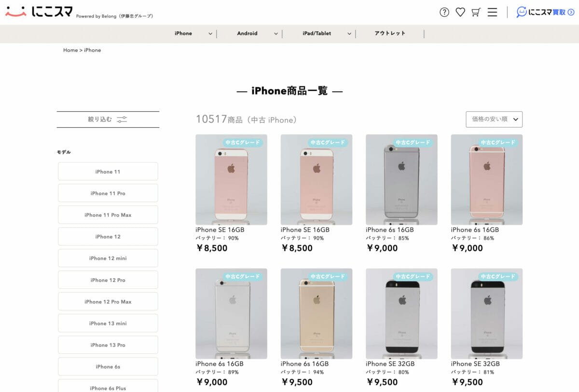Open the hamburger menu icon
This screenshot has height=392, width=579.
pyautogui.click(x=492, y=12)
